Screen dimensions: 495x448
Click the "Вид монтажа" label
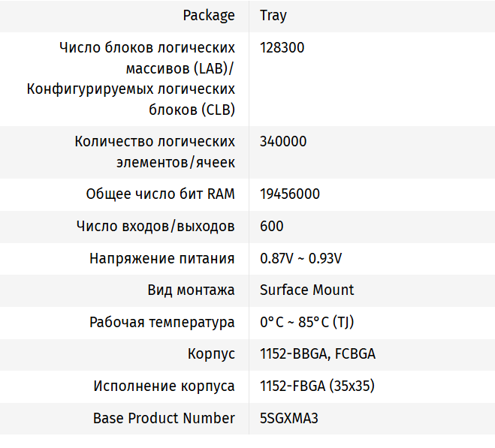(191, 290)
